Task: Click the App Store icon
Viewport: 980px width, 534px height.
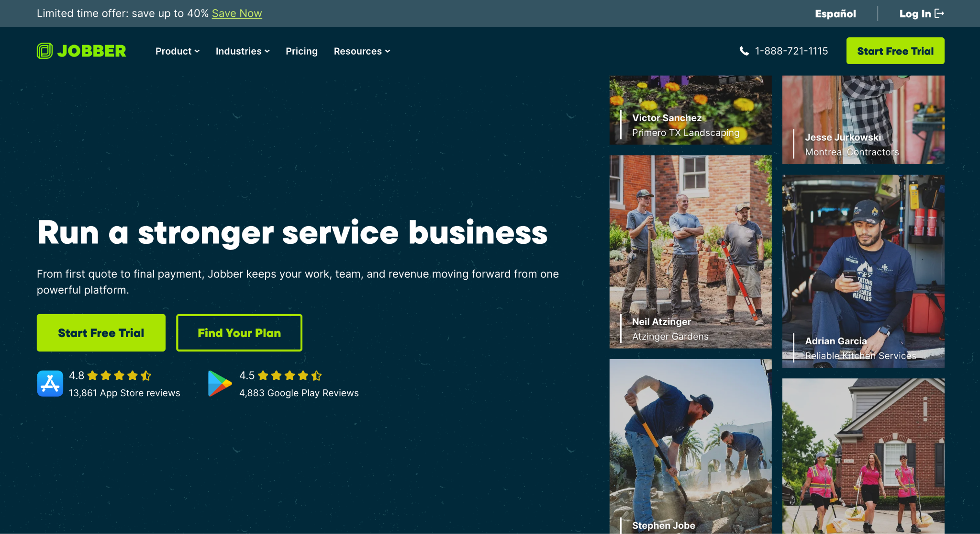Action: 50,384
